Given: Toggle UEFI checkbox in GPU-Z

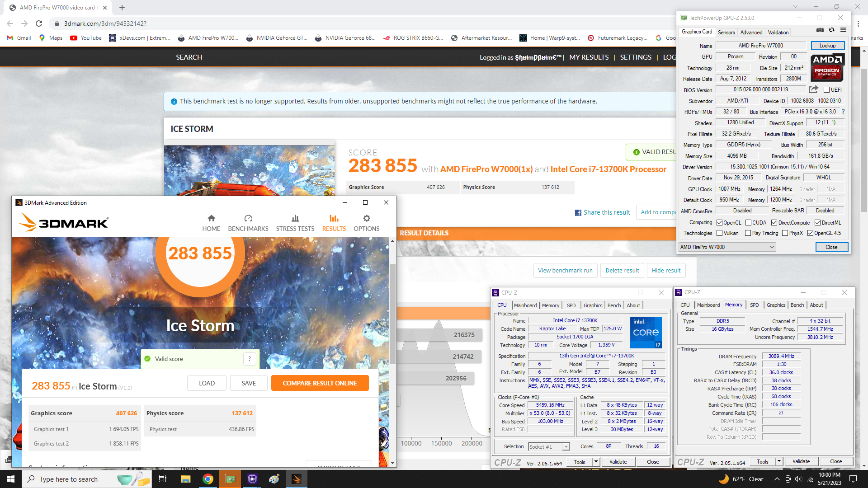Looking at the screenshot, I should tap(826, 90).
